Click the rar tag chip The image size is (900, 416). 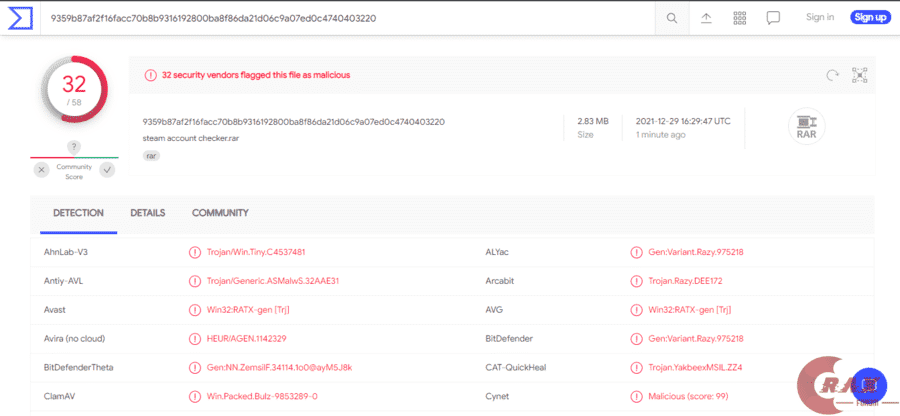click(152, 156)
